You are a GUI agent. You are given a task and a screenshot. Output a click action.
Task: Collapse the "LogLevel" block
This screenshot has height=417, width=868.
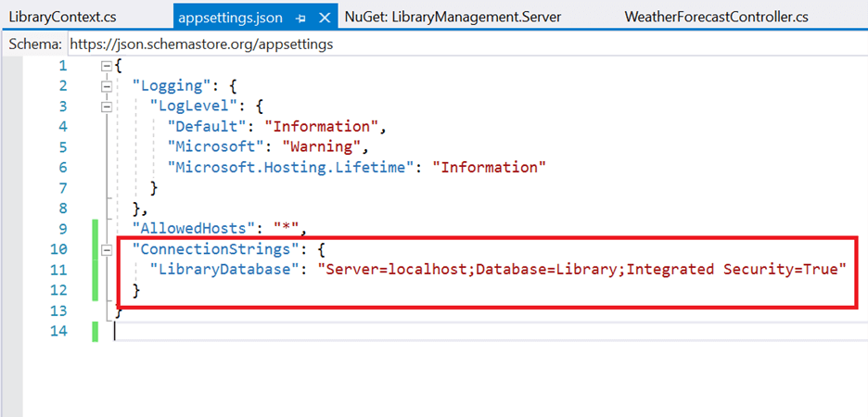pos(108,107)
